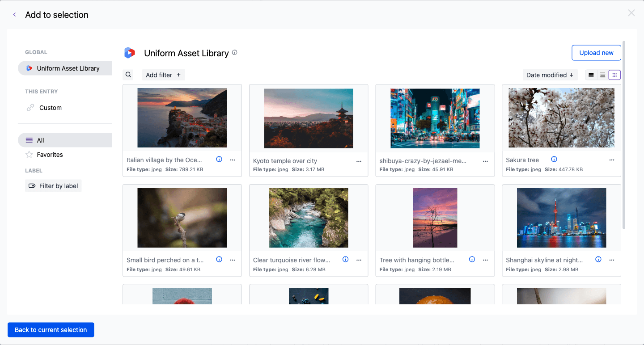Click info icon next to Uniform Asset Library title
The image size is (644, 345).
pos(234,53)
